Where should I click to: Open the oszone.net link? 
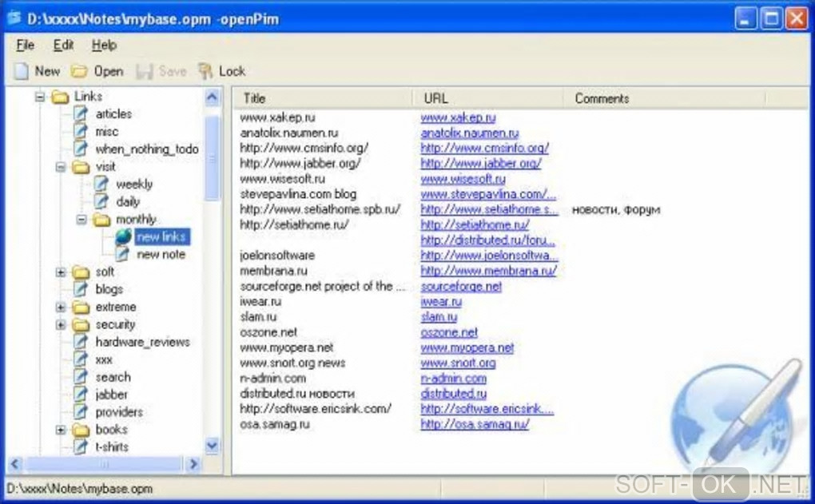(449, 332)
